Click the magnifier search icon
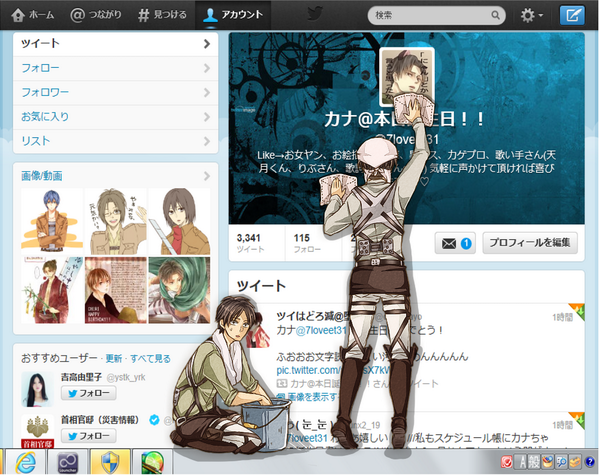The width and height of the screenshot is (599, 475). click(495, 15)
